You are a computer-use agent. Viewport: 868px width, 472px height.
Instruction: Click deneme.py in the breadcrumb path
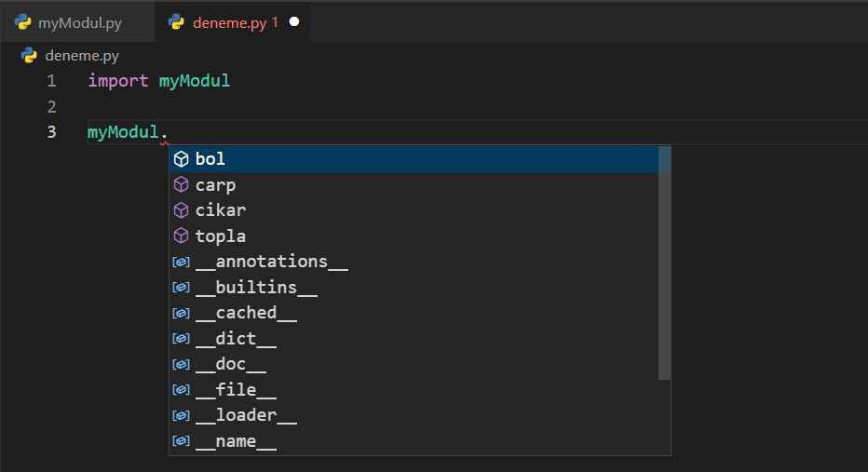click(82, 56)
